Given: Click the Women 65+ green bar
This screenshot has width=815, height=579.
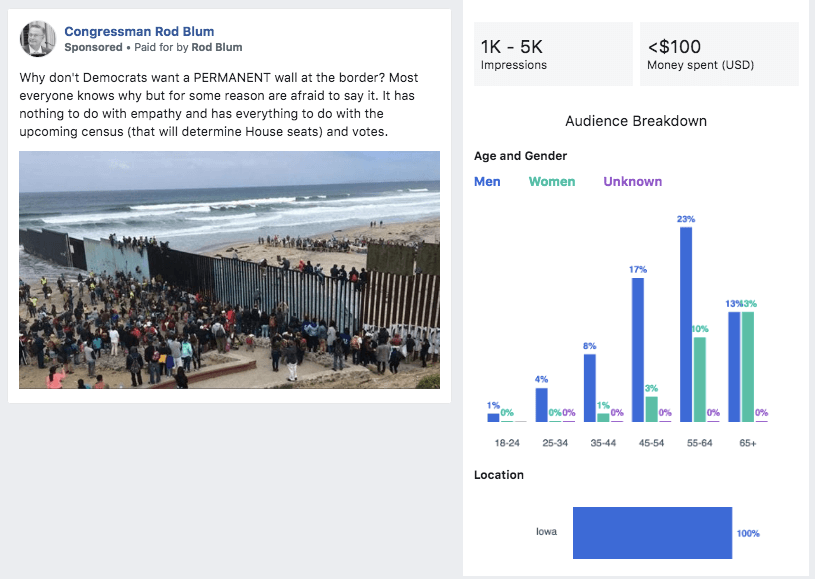Looking at the screenshot, I should point(748,366).
